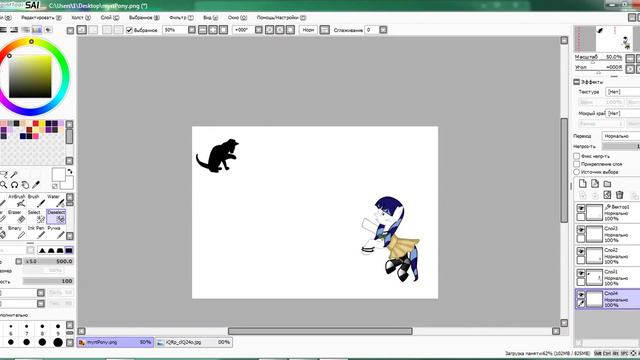Activate the hand pan tool

pos(25,185)
